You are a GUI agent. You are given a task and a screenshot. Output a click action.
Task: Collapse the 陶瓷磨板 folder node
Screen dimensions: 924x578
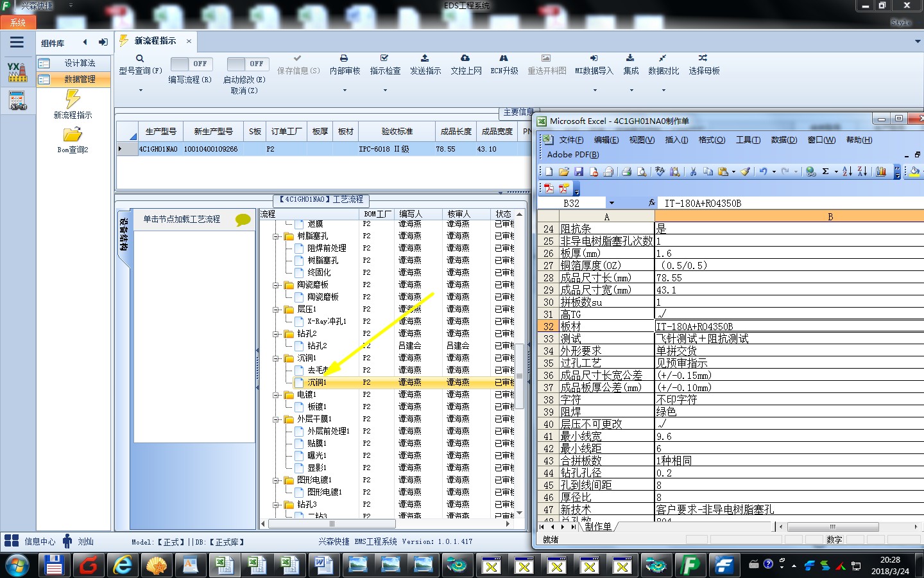click(276, 285)
